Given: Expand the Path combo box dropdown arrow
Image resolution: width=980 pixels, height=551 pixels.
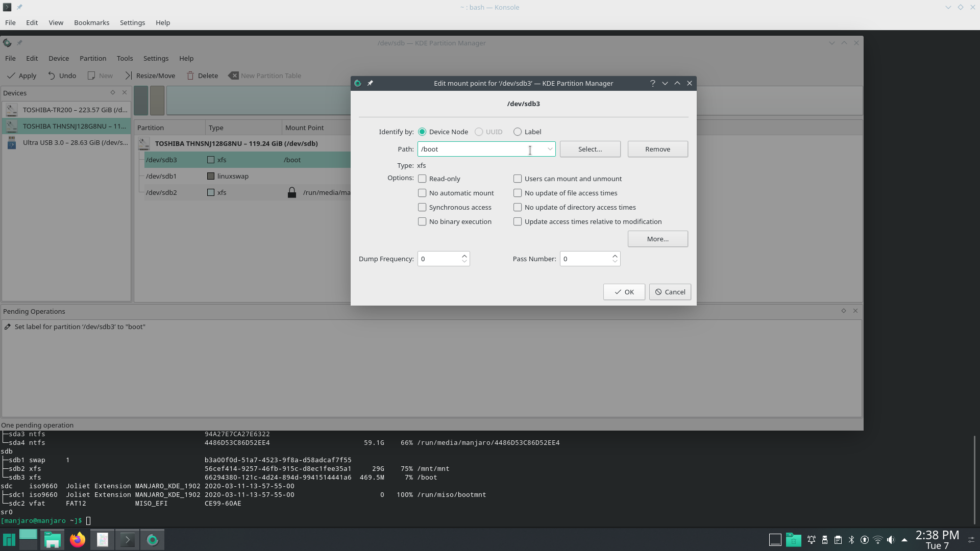Looking at the screenshot, I should (550, 149).
